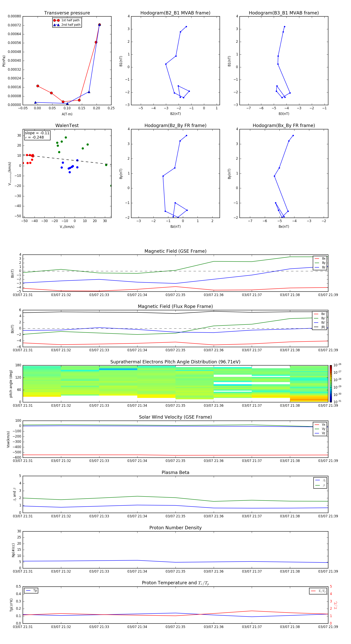Image resolution: width=351 pixels, height=644 pixels.
Task: Click the 'Proton Temperature and Te/Tp' title
Action: [175, 583]
